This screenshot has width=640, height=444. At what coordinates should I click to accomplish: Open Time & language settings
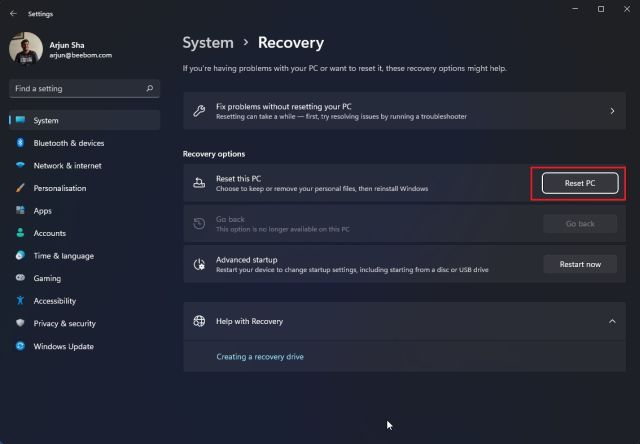coord(64,256)
